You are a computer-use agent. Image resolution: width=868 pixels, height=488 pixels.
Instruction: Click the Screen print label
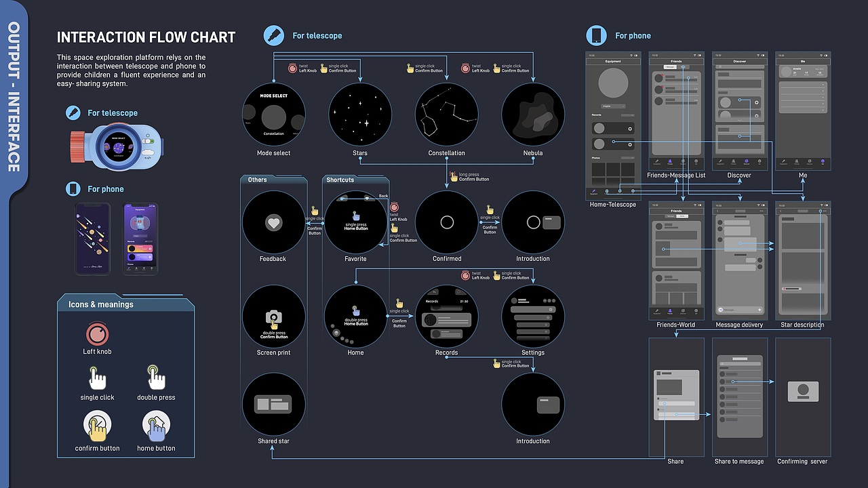[x=273, y=353]
